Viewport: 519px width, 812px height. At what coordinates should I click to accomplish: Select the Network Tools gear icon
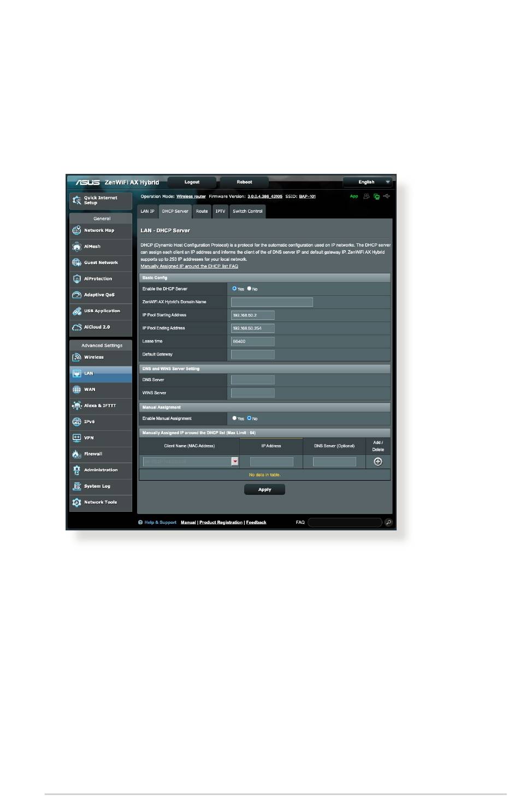pyautogui.click(x=76, y=503)
